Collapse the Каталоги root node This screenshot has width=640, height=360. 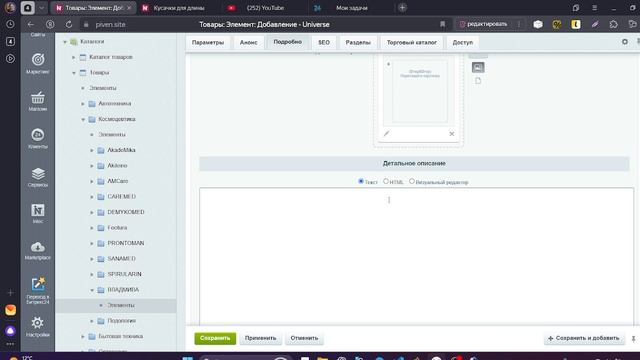click(65, 42)
